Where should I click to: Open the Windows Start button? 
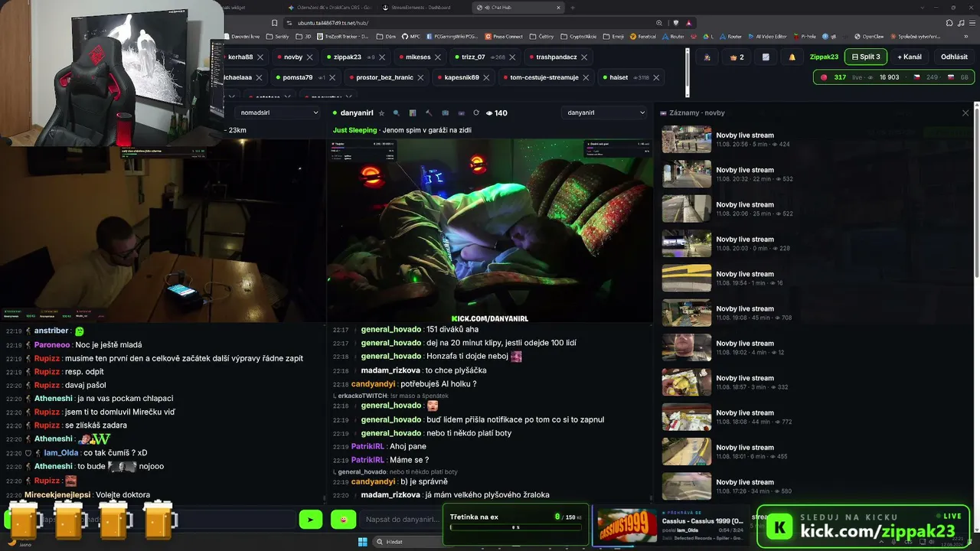[362, 542]
